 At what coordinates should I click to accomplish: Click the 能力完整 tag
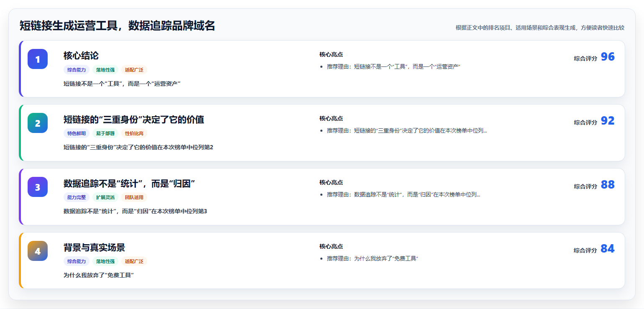77,198
